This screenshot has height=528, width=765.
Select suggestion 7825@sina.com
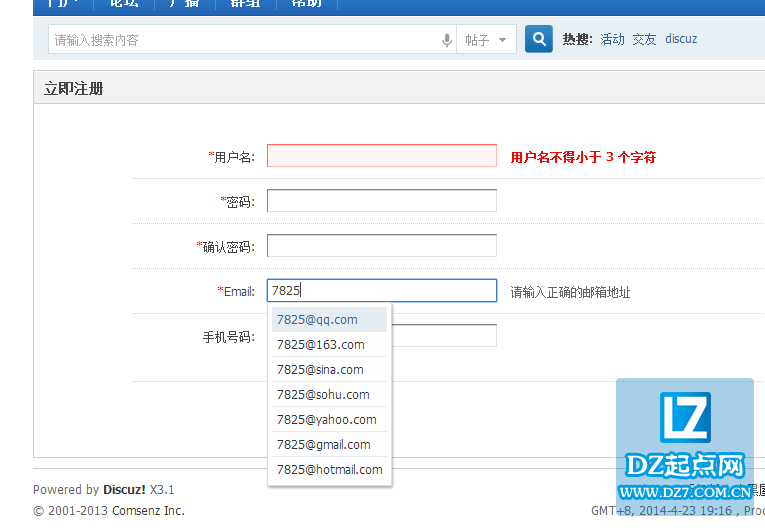coord(329,369)
